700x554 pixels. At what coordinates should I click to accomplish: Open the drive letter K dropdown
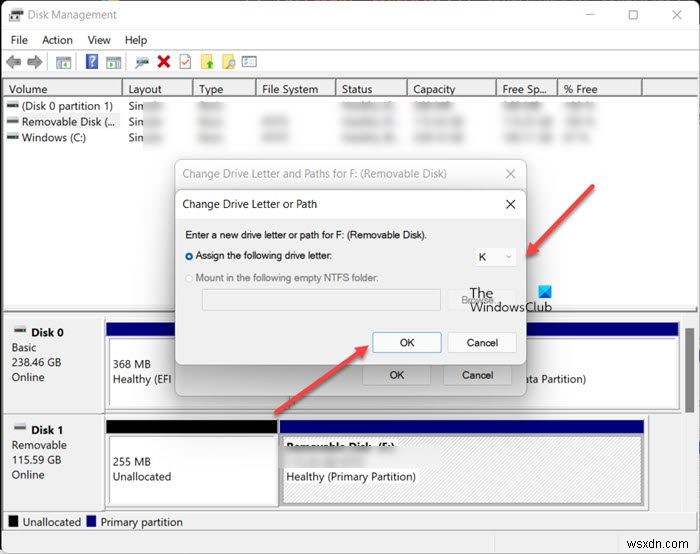point(495,257)
